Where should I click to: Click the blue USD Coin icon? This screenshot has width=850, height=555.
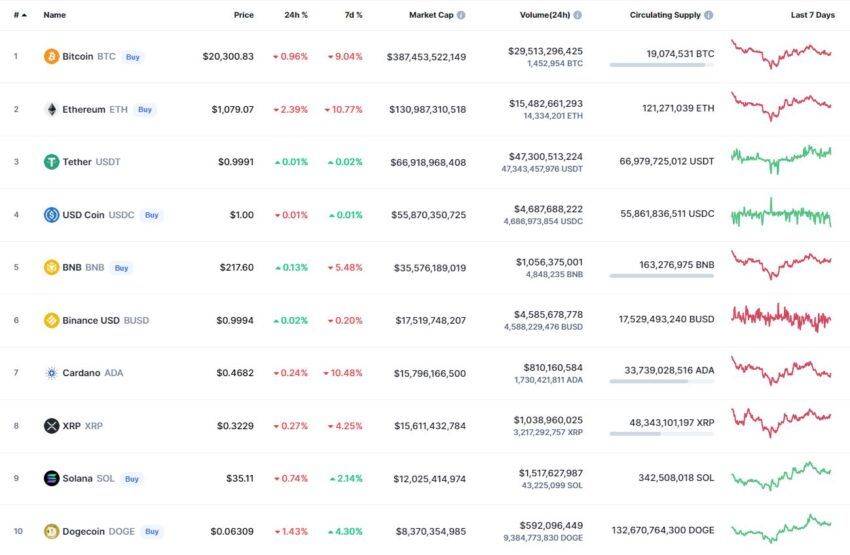[51, 215]
